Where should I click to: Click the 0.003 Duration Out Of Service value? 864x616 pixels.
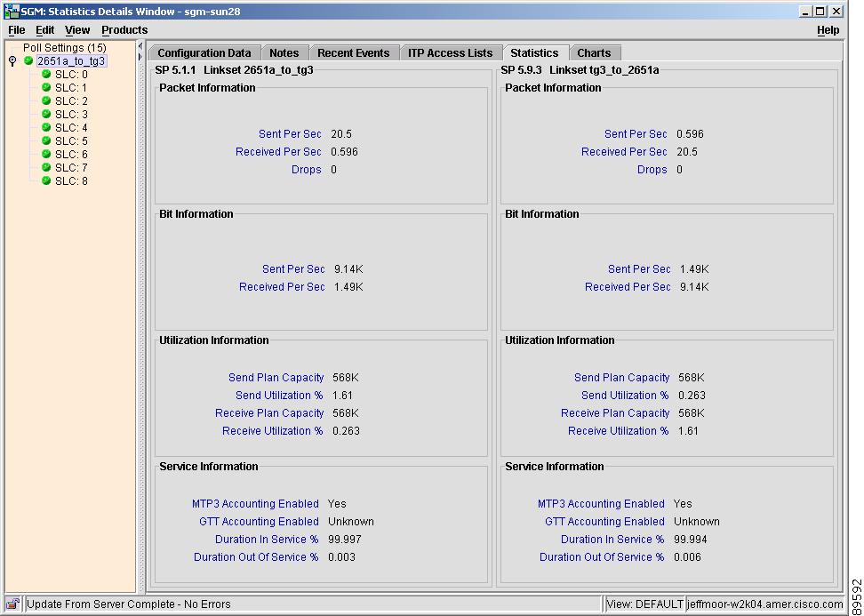click(341, 556)
